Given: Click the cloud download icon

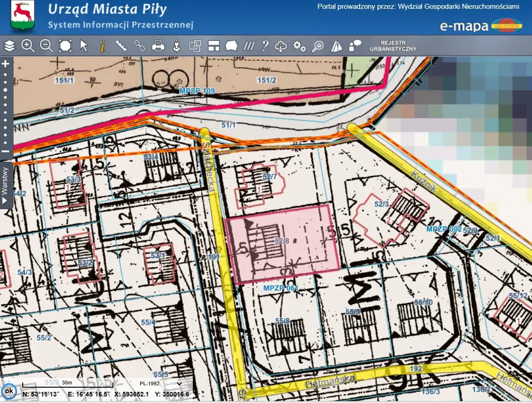Looking at the screenshot, I should 282,46.
